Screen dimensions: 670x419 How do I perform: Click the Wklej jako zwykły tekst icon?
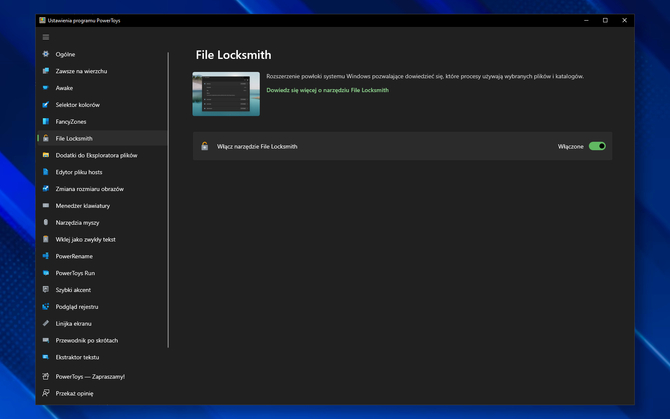pyautogui.click(x=46, y=239)
